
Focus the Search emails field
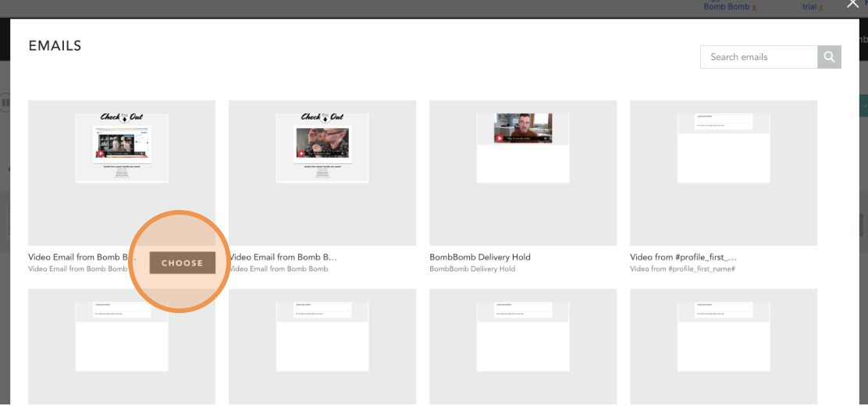(x=759, y=57)
